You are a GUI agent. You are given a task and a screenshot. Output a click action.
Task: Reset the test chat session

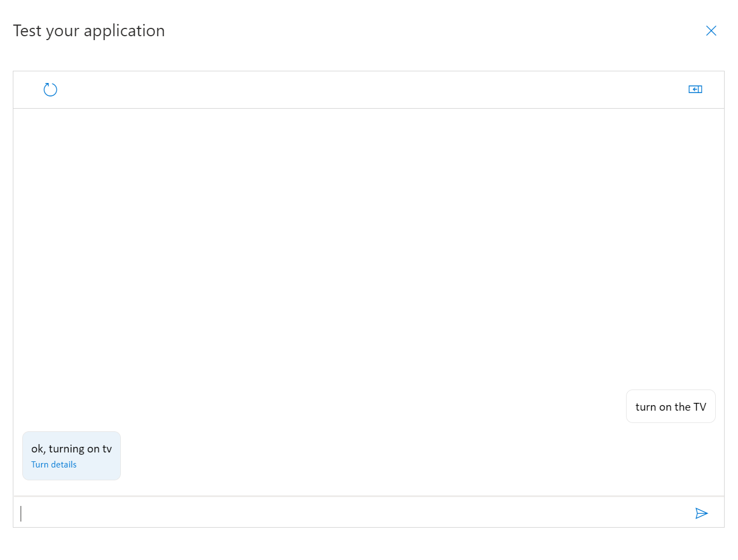50,90
